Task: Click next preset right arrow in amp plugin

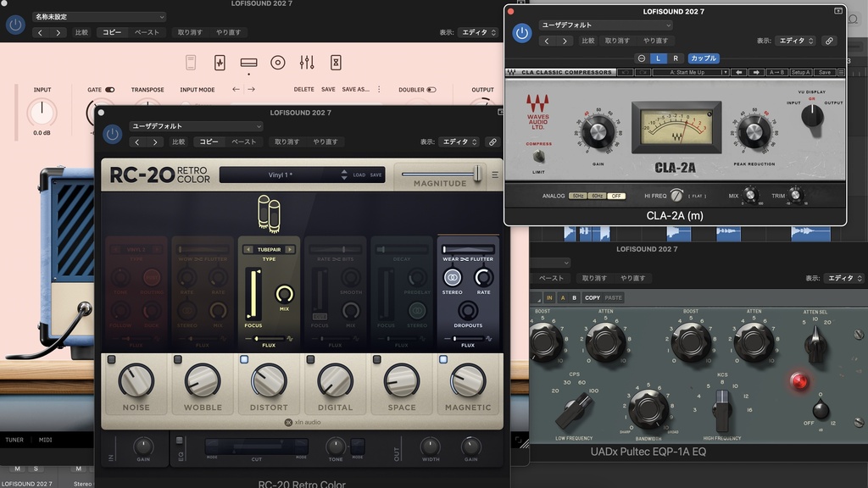Action: 251,89
